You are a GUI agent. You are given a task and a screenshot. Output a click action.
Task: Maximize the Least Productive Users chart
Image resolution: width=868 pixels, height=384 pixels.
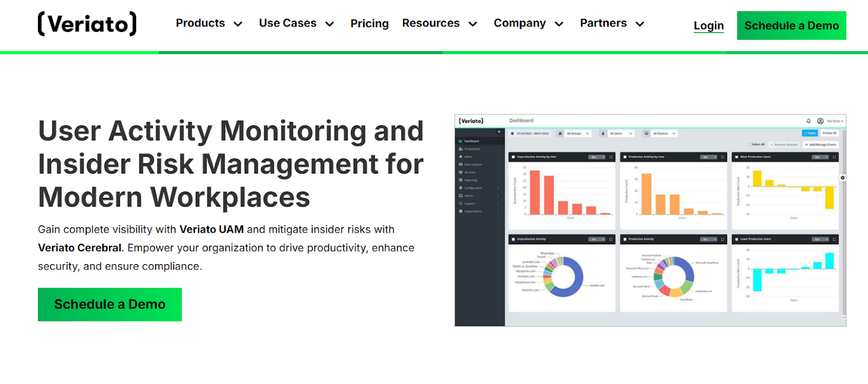click(834, 239)
